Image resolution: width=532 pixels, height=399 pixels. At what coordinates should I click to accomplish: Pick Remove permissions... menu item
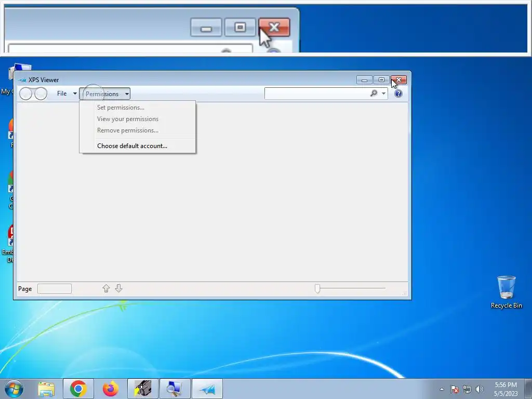click(128, 130)
